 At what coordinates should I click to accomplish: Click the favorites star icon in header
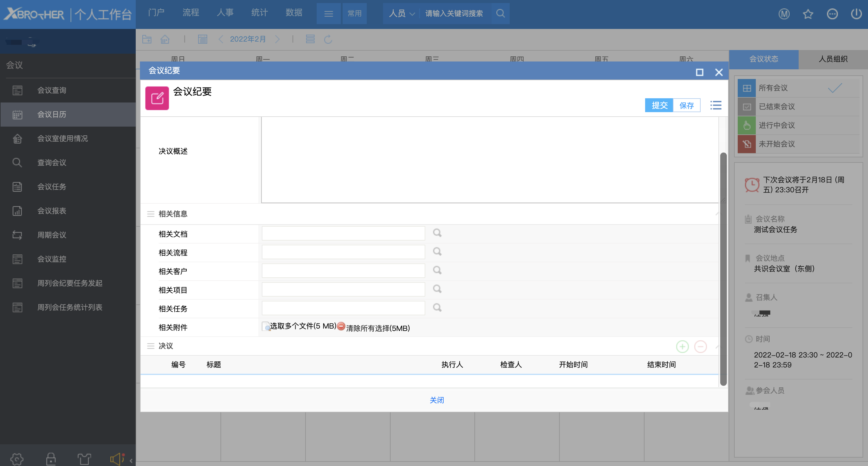(808, 14)
